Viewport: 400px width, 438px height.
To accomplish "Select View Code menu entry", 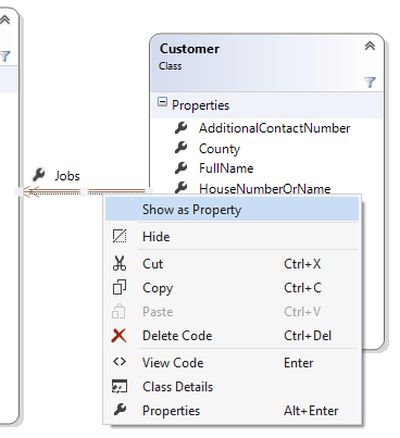I will pyautogui.click(x=232, y=363).
